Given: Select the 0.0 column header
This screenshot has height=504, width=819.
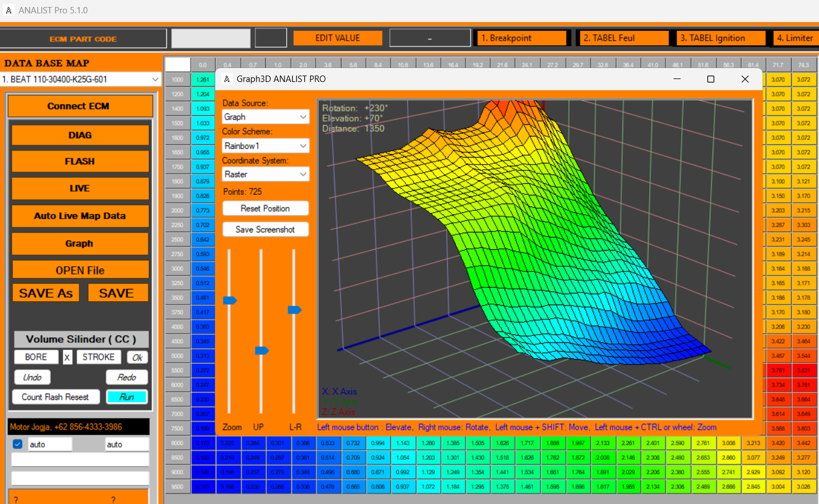Looking at the screenshot, I should tap(203, 65).
